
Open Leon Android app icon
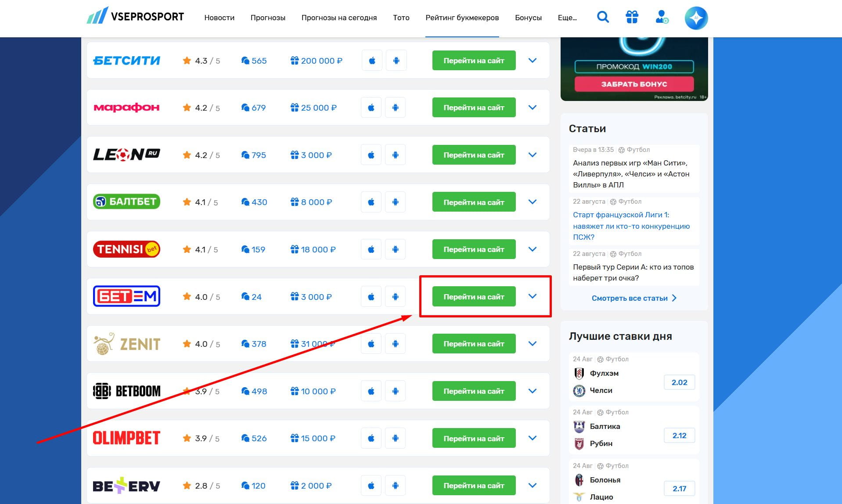pyautogui.click(x=395, y=155)
